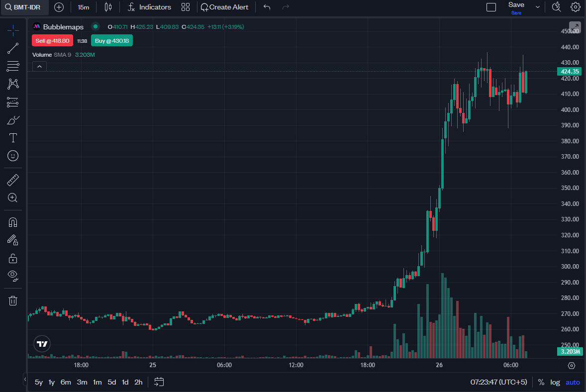Viewport: 586px width, 392px height.
Task: Open quick search lightning clock icon
Action: coord(557,7)
